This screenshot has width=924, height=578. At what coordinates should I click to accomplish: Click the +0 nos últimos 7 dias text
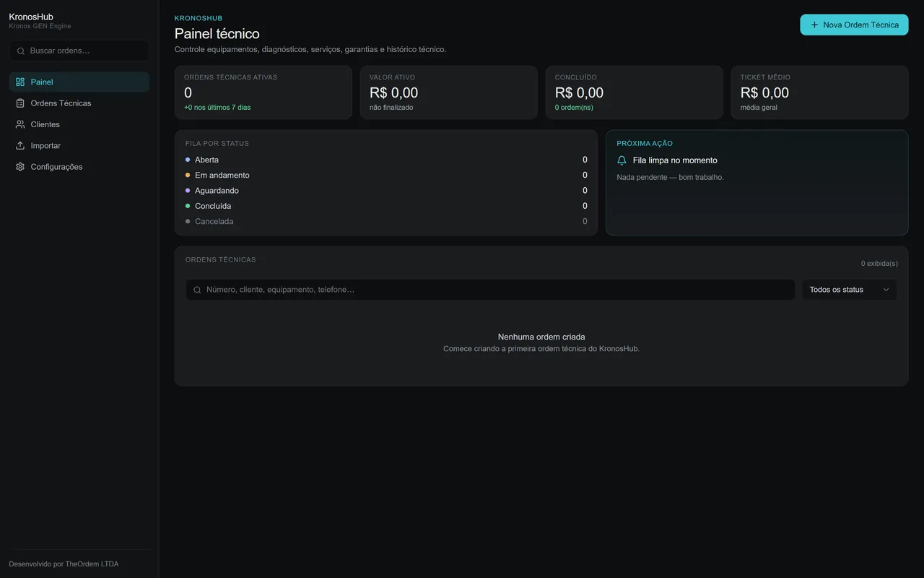click(x=217, y=108)
